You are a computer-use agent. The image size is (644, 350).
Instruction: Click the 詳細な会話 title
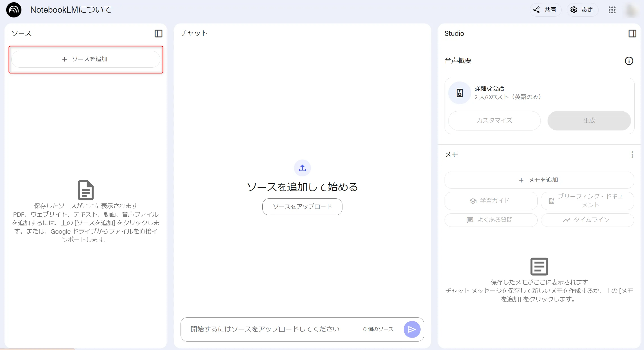(x=489, y=88)
